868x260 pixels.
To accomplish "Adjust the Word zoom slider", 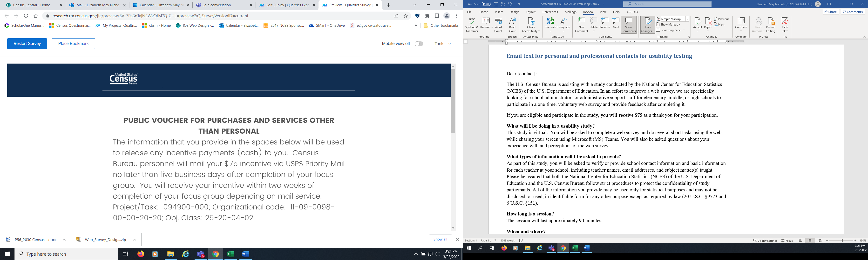I will coord(841,240).
